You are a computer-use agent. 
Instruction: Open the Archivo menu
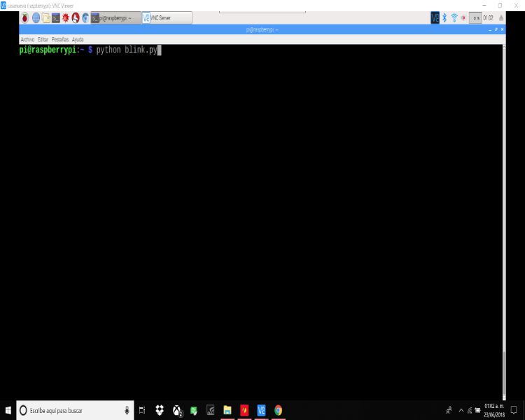tap(27, 39)
